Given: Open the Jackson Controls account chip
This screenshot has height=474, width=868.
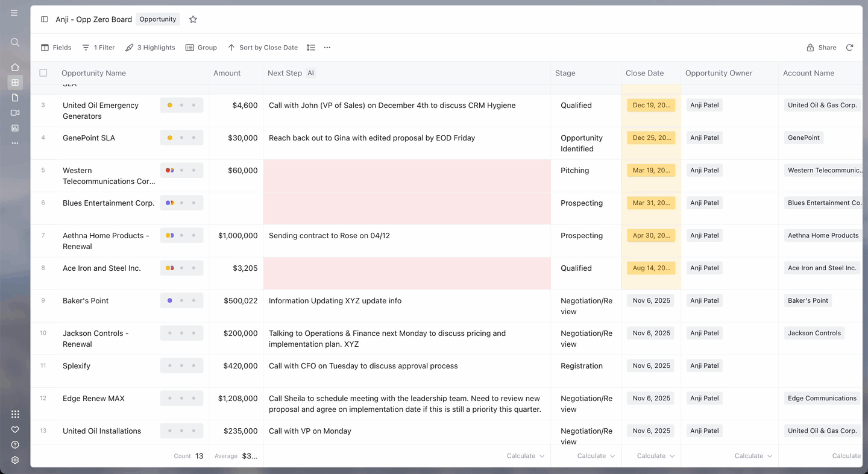Looking at the screenshot, I should point(814,333).
